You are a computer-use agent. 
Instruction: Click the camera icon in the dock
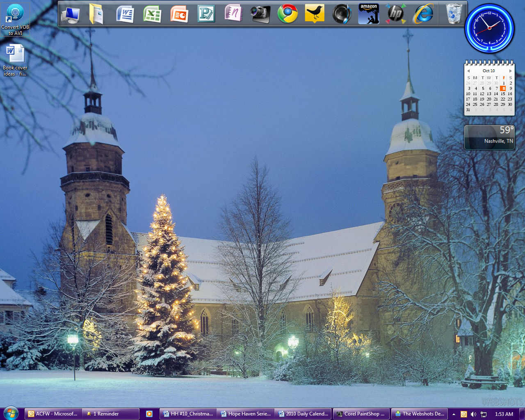[260, 14]
